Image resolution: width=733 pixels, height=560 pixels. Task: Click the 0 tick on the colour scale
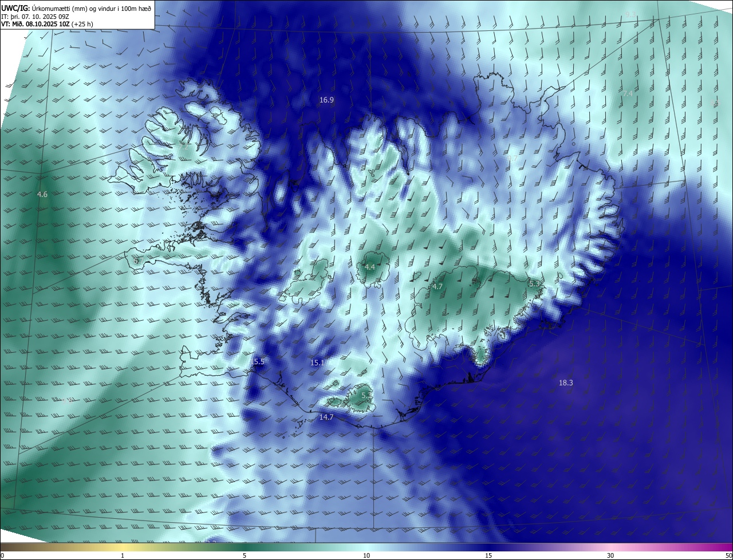(x=2, y=556)
